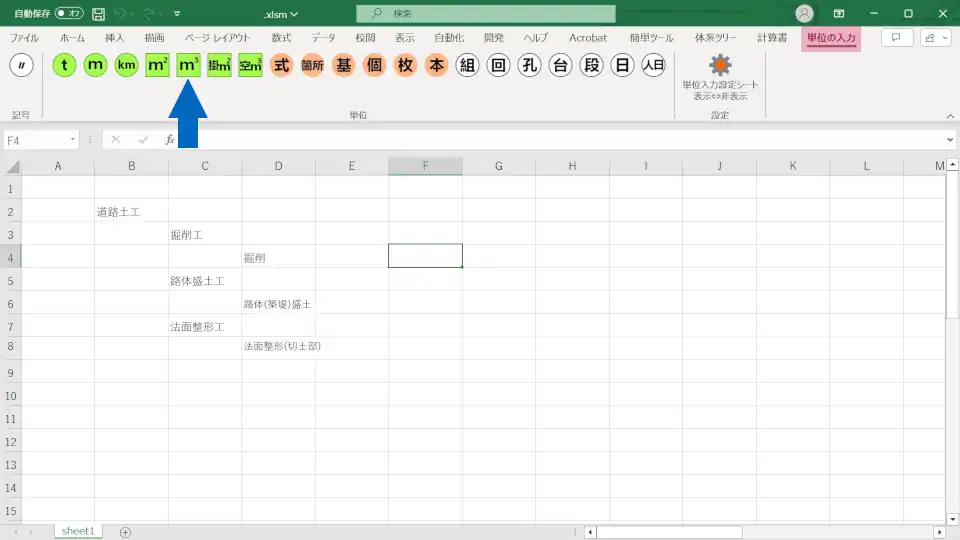Click the ditto mark 記号 icon
The height and width of the screenshot is (540, 960).
click(22, 65)
